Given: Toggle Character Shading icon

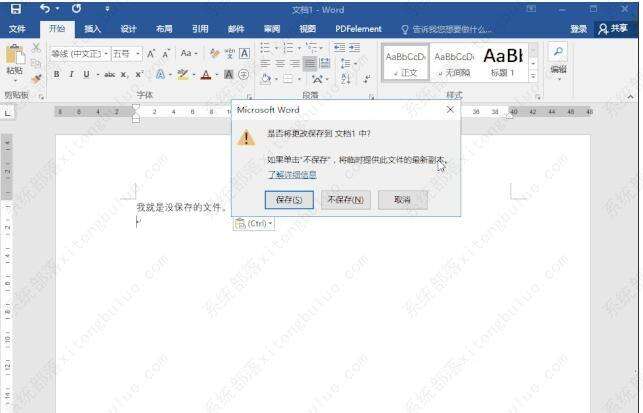Looking at the screenshot, I should coord(229,74).
